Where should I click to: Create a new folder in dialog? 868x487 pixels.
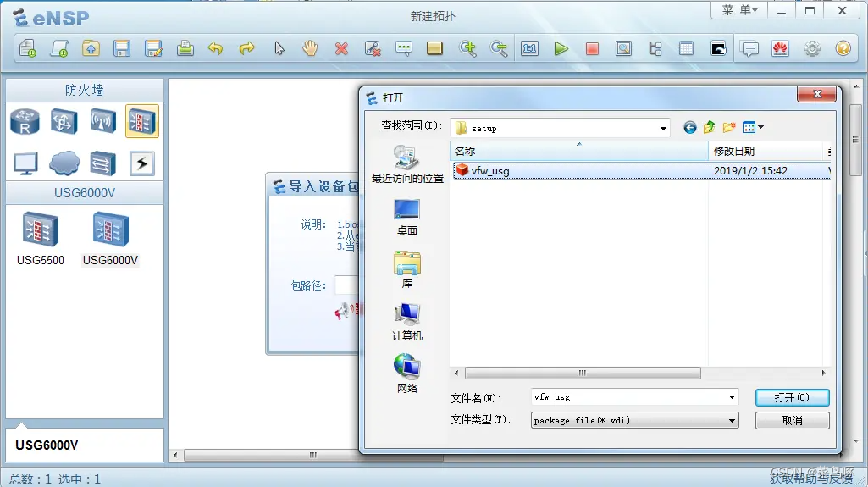coord(729,128)
